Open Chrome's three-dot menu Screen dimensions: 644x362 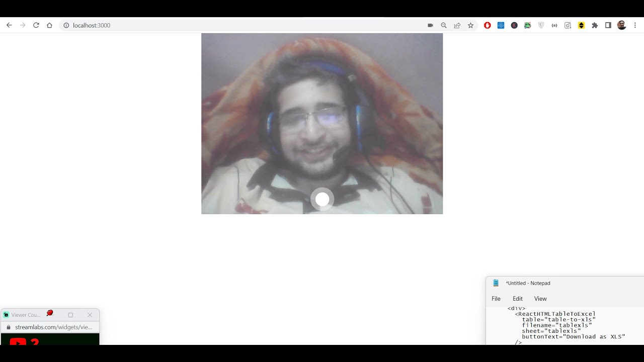tap(635, 25)
